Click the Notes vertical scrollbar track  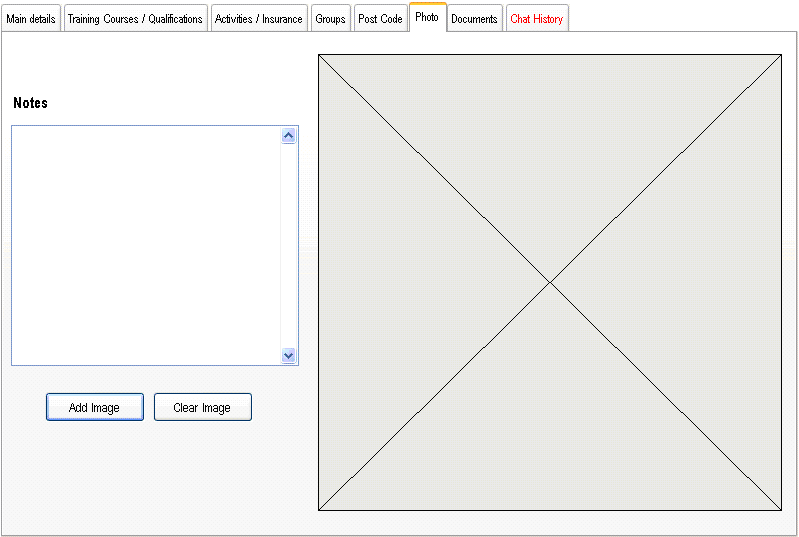289,245
